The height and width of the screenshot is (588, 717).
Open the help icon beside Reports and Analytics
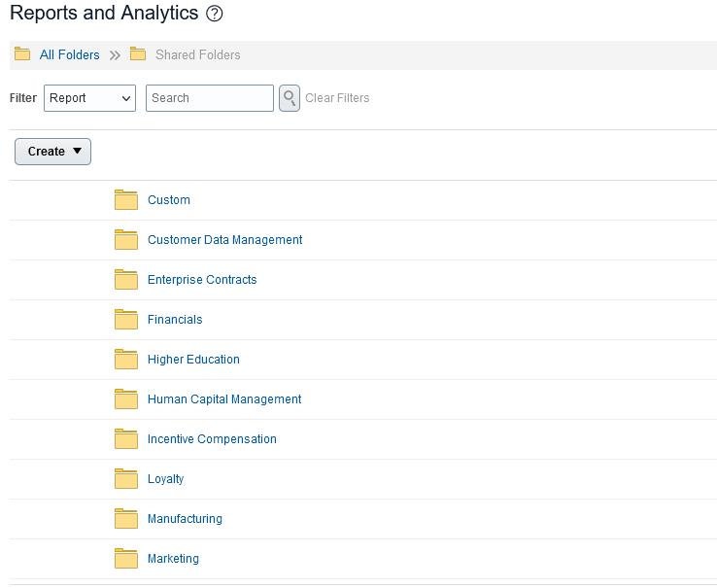pos(214,14)
